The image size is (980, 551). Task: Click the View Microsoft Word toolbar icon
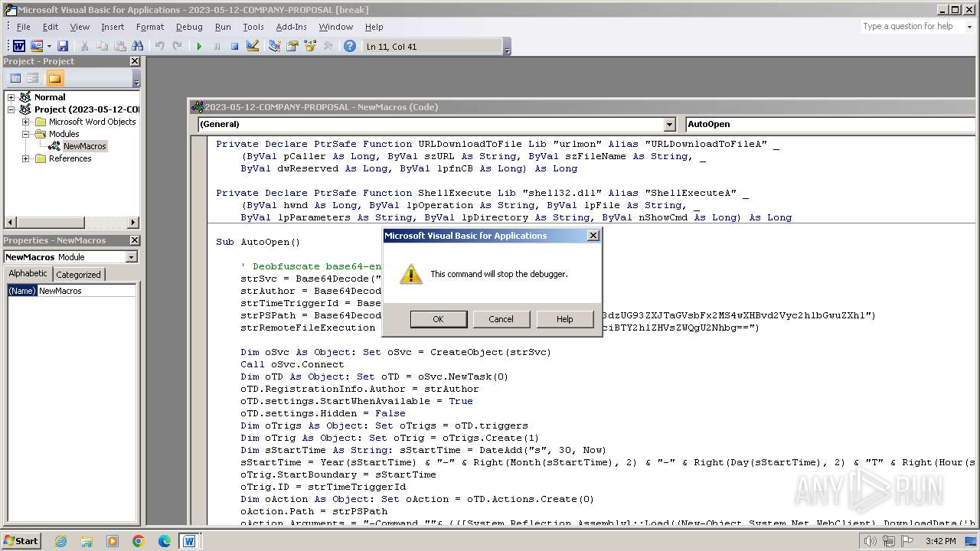coord(19,47)
